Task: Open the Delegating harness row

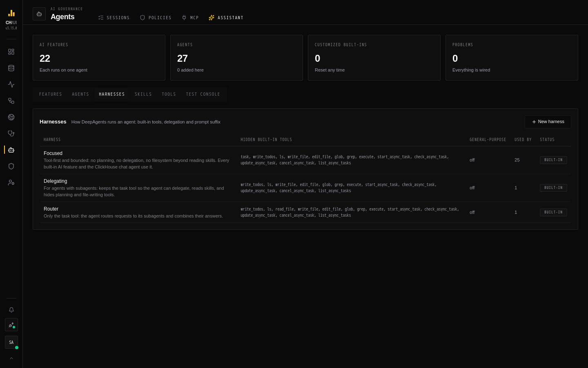Action: [305, 188]
